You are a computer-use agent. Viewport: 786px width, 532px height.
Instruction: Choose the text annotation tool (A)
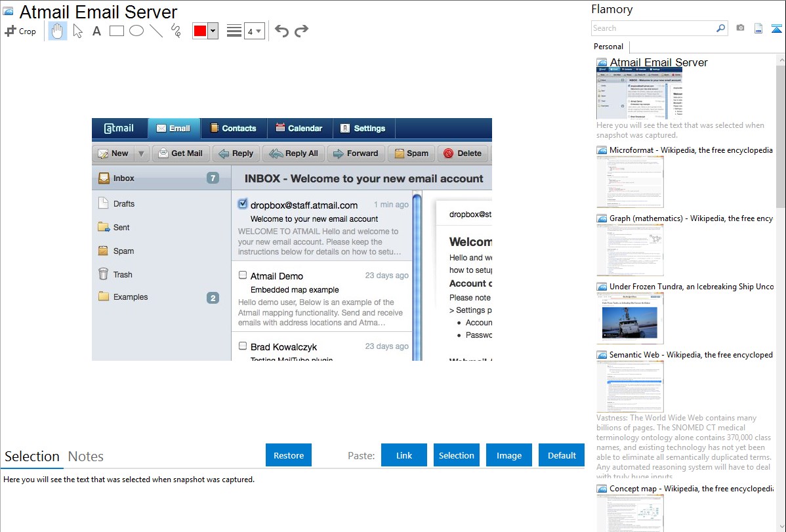click(x=96, y=31)
